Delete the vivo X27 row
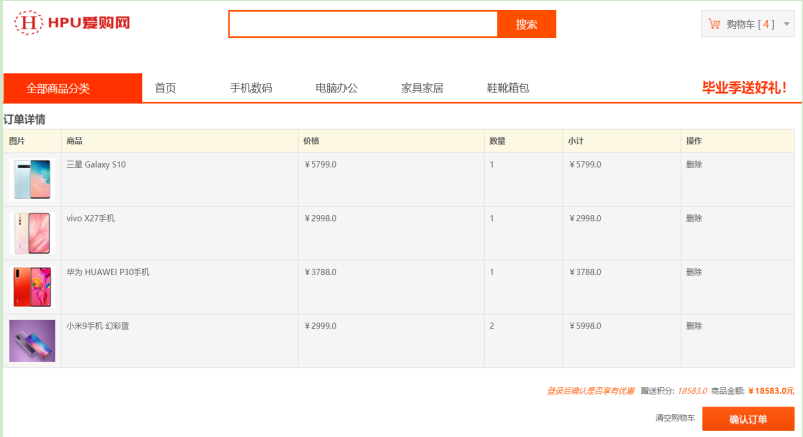Image resolution: width=803 pixels, height=437 pixels. [694, 218]
